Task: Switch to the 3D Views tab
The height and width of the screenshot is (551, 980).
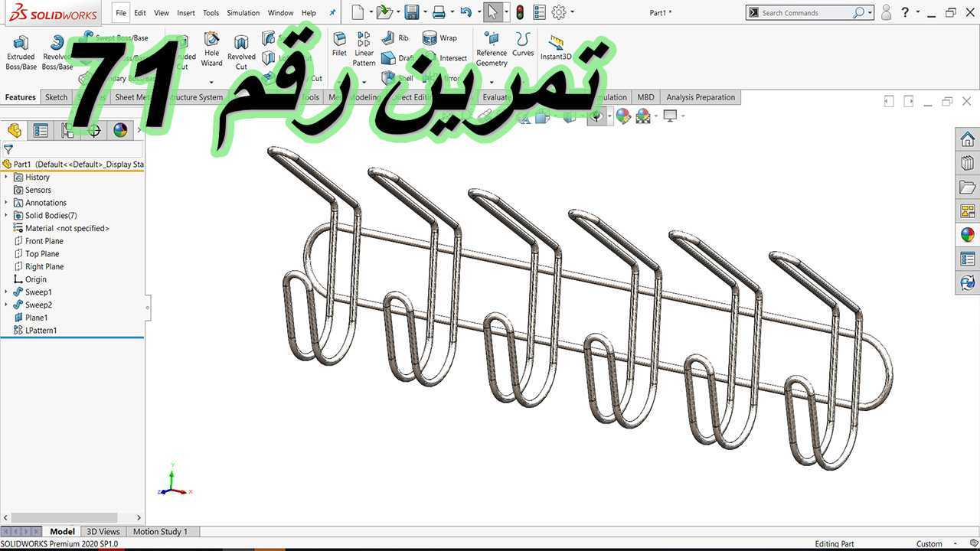Action: click(x=103, y=531)
